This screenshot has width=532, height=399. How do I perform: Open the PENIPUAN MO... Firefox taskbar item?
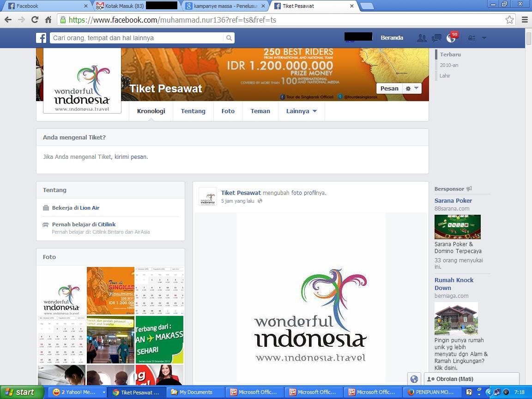point(431,392)
